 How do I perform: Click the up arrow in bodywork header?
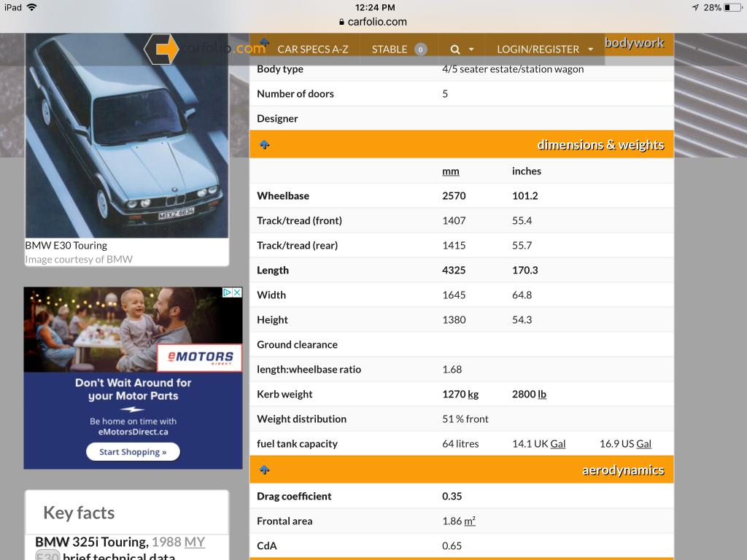[264, 42]
